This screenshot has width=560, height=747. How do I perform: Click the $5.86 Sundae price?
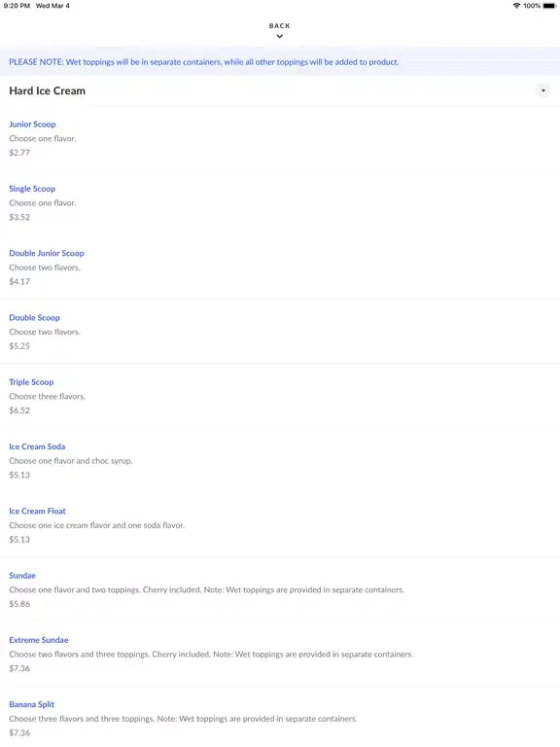[19, 604]
